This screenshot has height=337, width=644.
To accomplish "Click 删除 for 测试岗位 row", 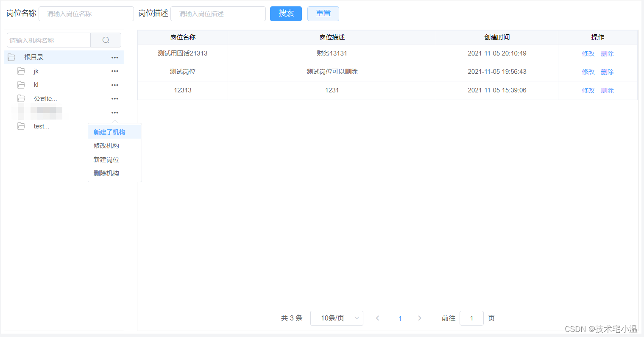I will click(607, 72).
